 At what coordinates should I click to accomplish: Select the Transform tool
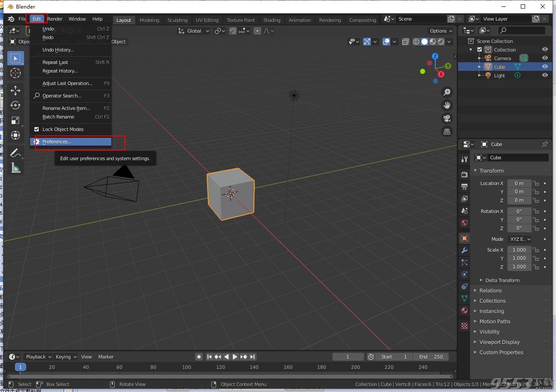(x=15, y=135)
